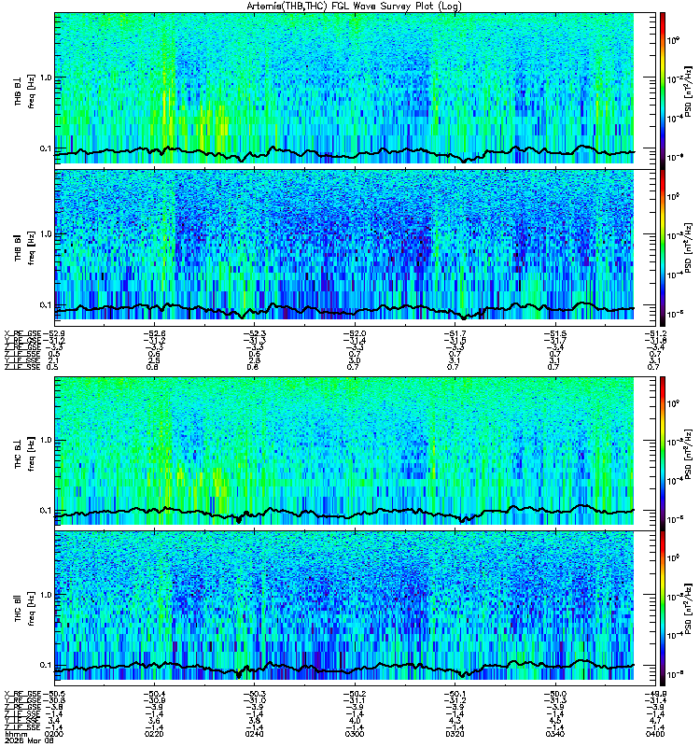Pick the color bar beside THC B∥ spectrogram

[663, 609]
